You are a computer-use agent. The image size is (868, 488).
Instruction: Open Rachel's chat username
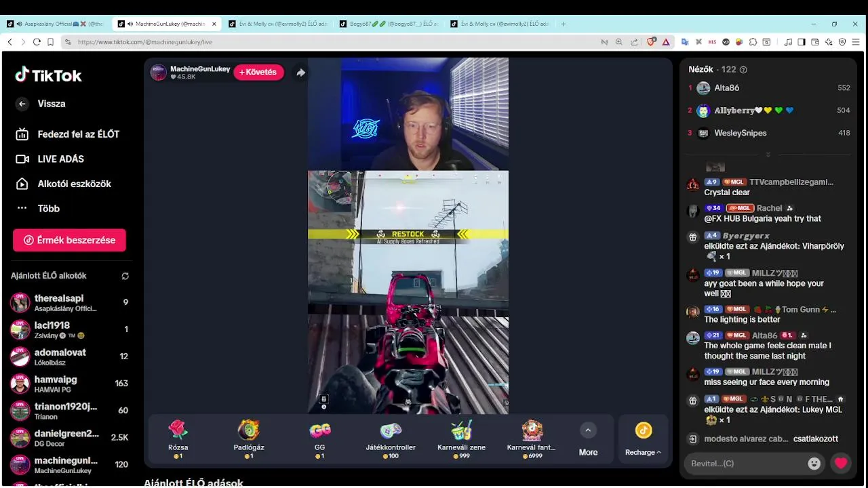[769, 208]
